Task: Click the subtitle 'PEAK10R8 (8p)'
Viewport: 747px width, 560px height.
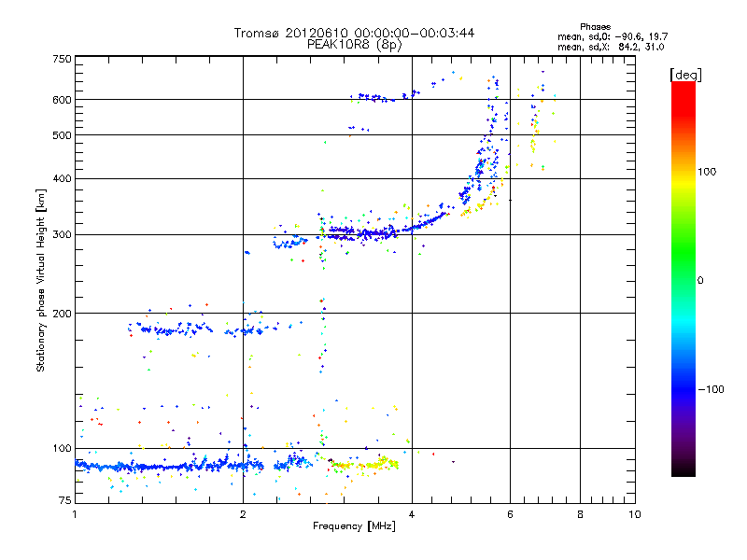Action: (x=355, y=45)
